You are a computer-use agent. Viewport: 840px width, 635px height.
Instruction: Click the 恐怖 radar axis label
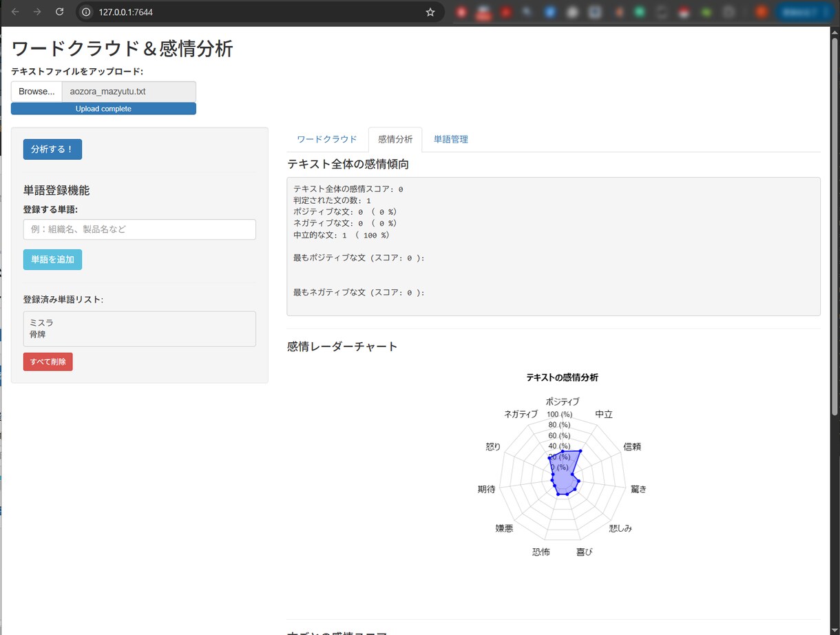coord(541,552)
